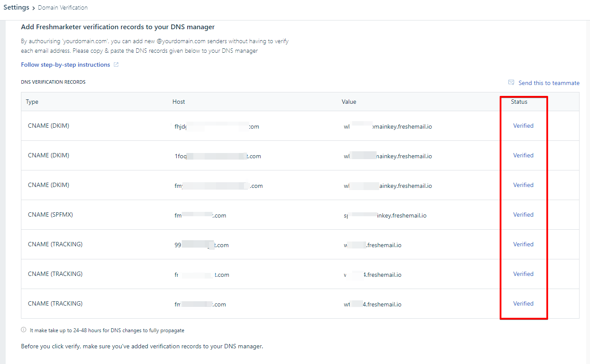Open external-link icon beside step-by-step instructions
This screenshot has height=364, width=590.
pyautogui.click(x=116, y=65)
